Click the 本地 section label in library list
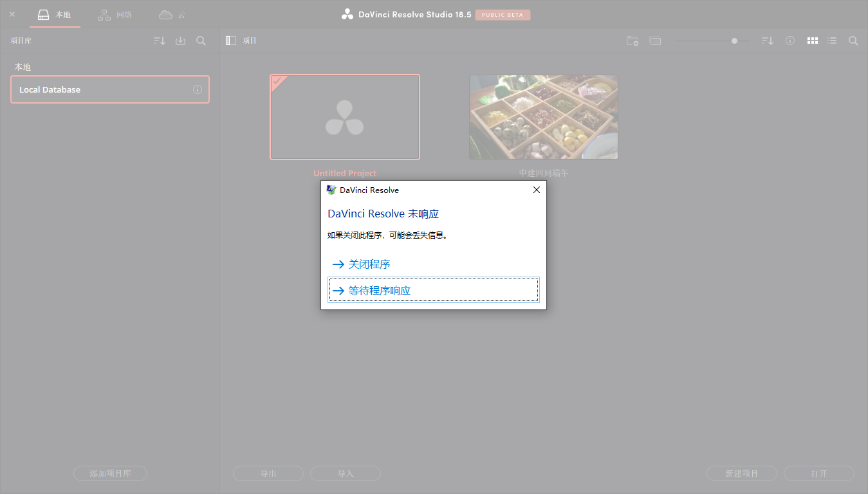Image resolution: width=868 pixels, height=494 pixels. 23,67
